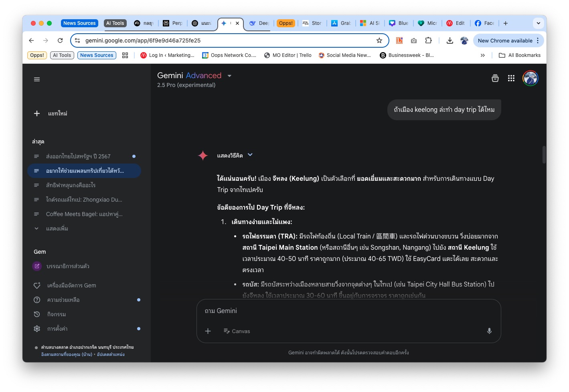Click the plus attach icon in prompt box
This screenshot has height=392, width=569.
point(208,331)
